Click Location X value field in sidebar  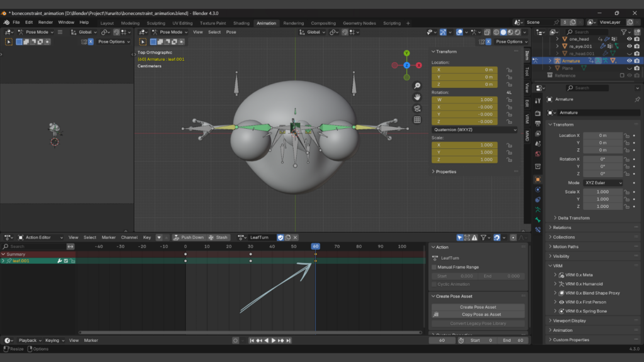coord(465,70)
